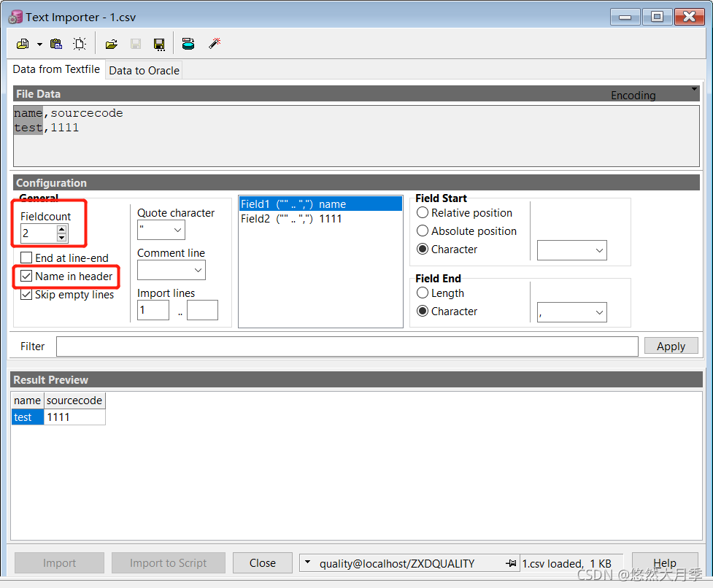This screenshot has width=713, height=588.
Task: Click the open data file icon
Action: pyautogui.click(x=23, y=44)
